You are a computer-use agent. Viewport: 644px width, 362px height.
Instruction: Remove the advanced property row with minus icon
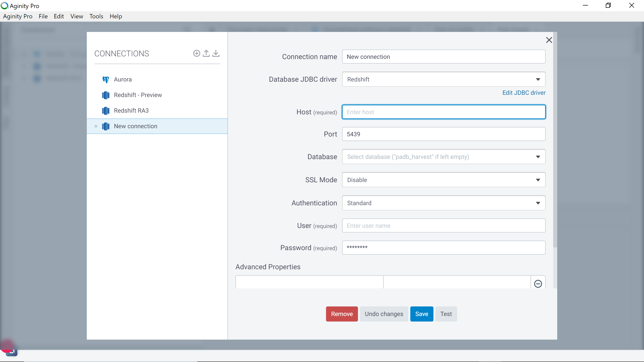(538, 284)
